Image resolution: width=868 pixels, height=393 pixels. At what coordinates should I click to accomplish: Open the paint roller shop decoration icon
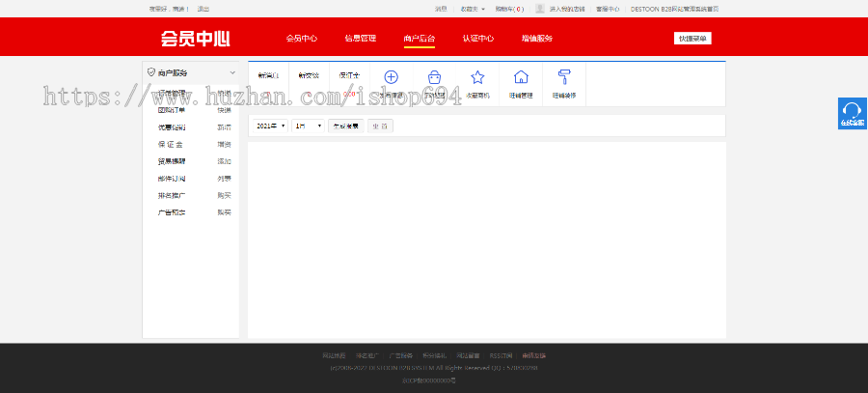click(x=564, y=78)
